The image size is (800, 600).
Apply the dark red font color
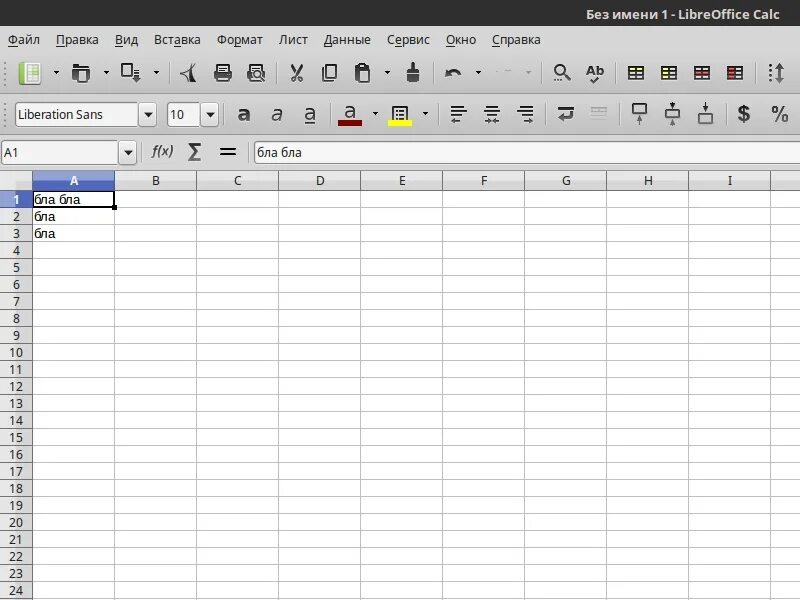[349, 114]
